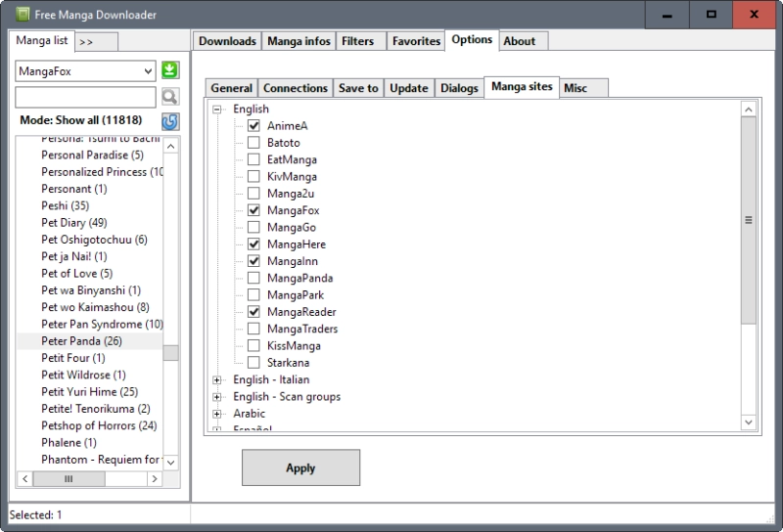783x532 pixels.
Task: Click the manga list horizontal scrollbar thumb
Action: click(x=69, y=479)
